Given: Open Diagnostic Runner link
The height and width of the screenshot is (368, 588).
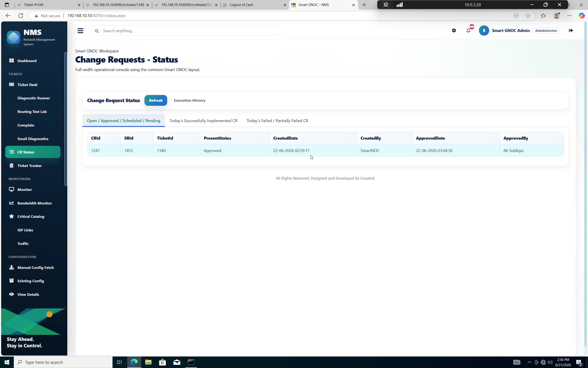Looking at the screenshot, I should [x=34, y=98].
